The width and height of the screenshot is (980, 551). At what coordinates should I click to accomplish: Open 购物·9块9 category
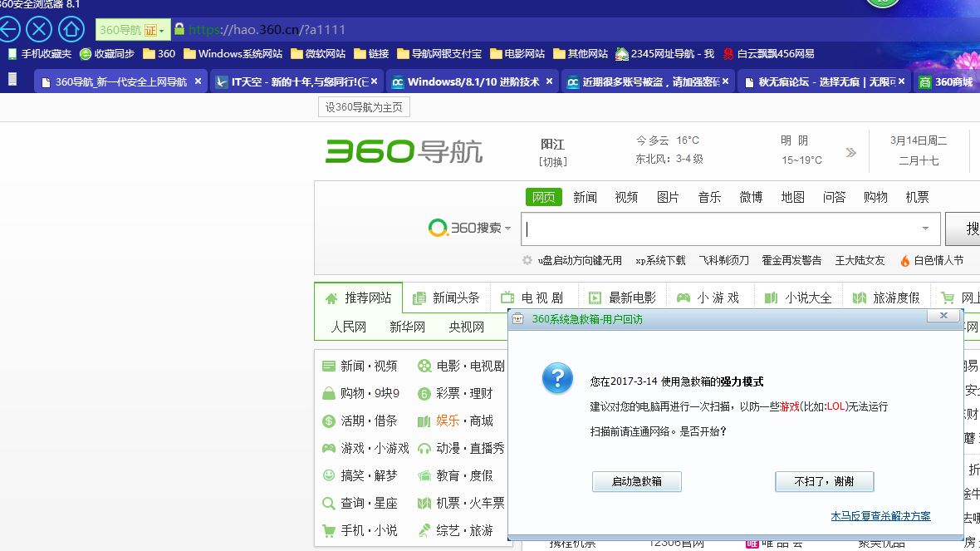(x=360, y=393)
